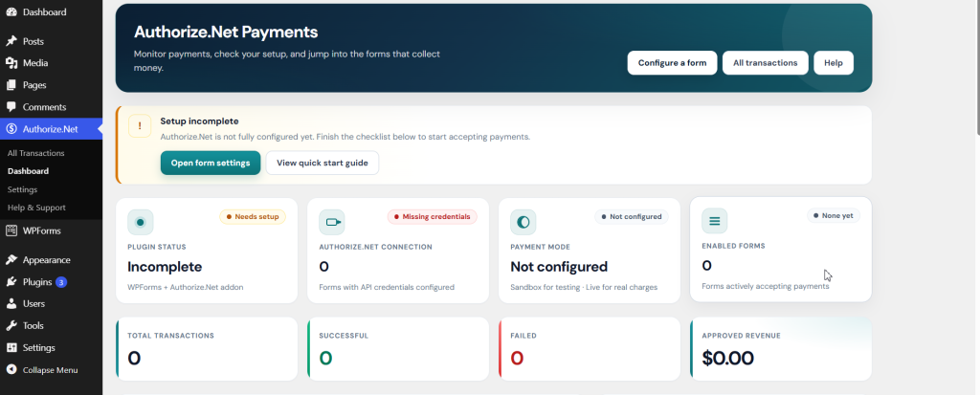Click the Needs setup status badge
980x395 pixels.
point(253,216)
